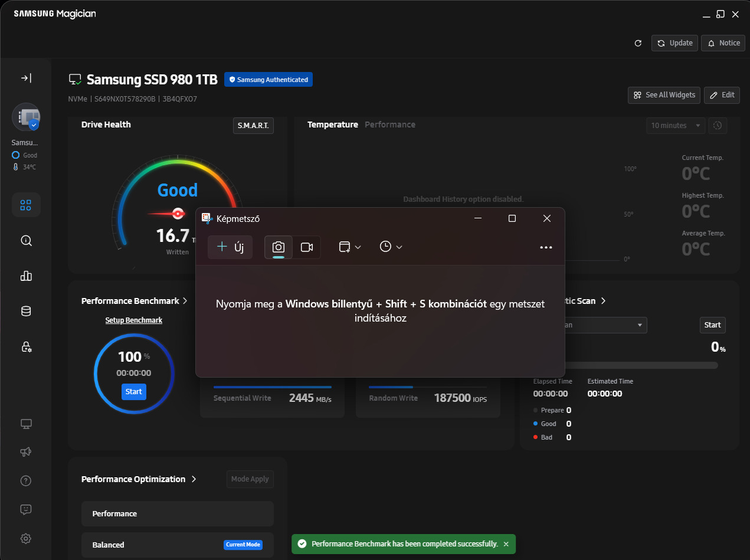
Task: Open the feedback smiley chat icon
Action: pyautogui.click(x=26, y=509)
